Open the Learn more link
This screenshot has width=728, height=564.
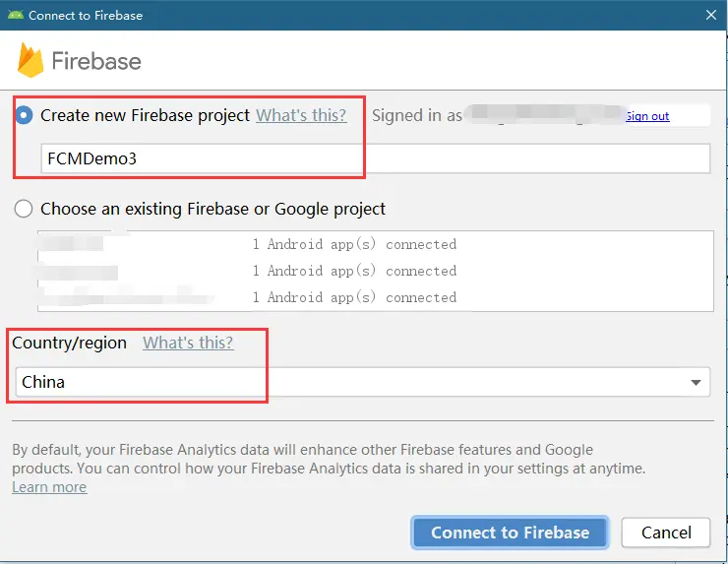[49, 487]
